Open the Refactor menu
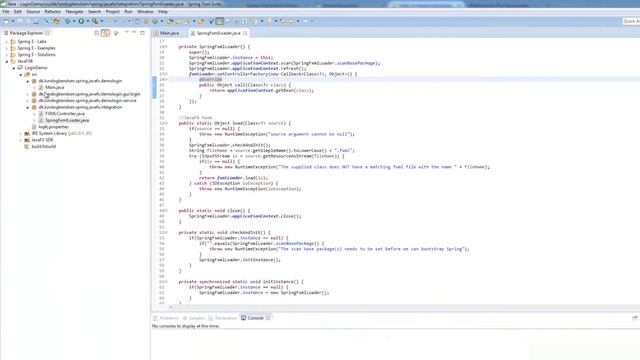 point(53,12)
